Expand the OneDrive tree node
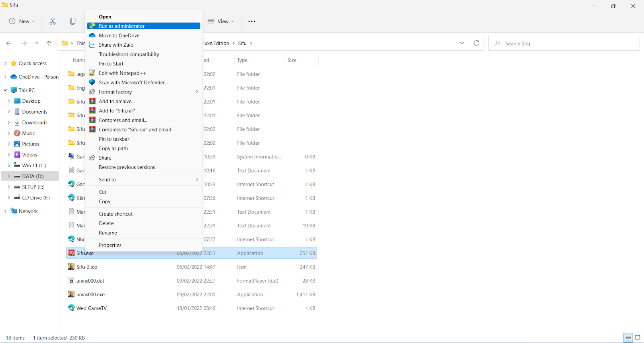 pyautogui.click(x=5, y=77)
